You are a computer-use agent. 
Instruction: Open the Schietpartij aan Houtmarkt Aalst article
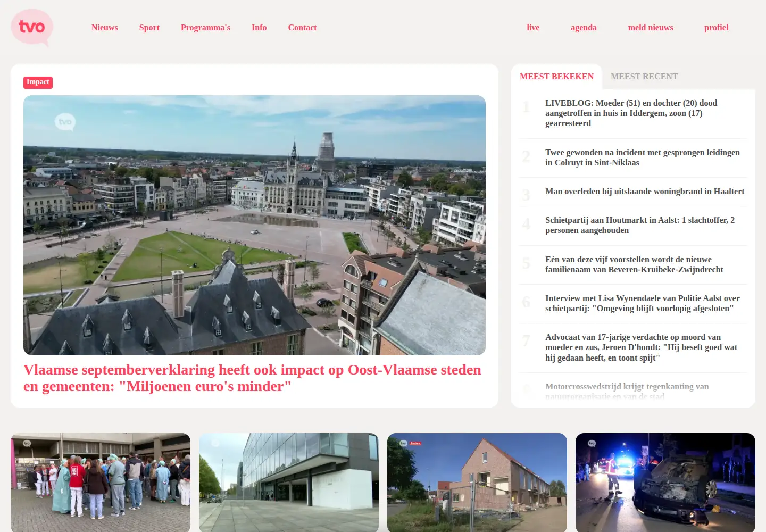[x=633, y=225]
